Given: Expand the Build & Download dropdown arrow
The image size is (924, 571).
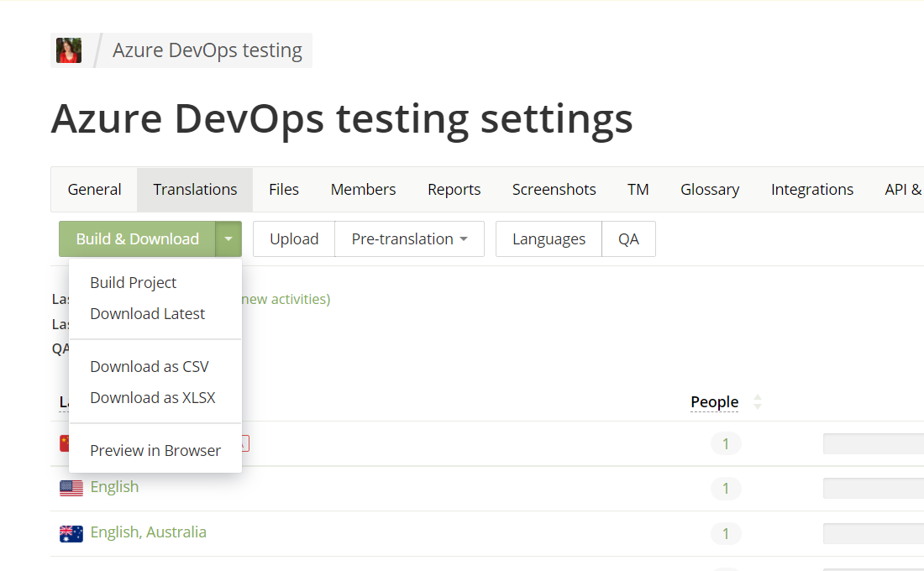Looking at the screenshot, I should (228, 239).
